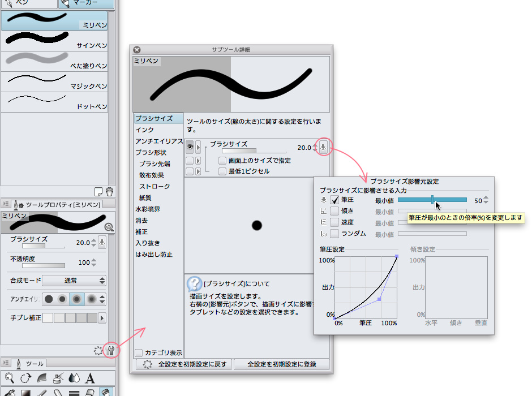Expand the 手ブレ補正 arrow button
The height and width of the screenshot is (396, 532).
tap(102, 318)
